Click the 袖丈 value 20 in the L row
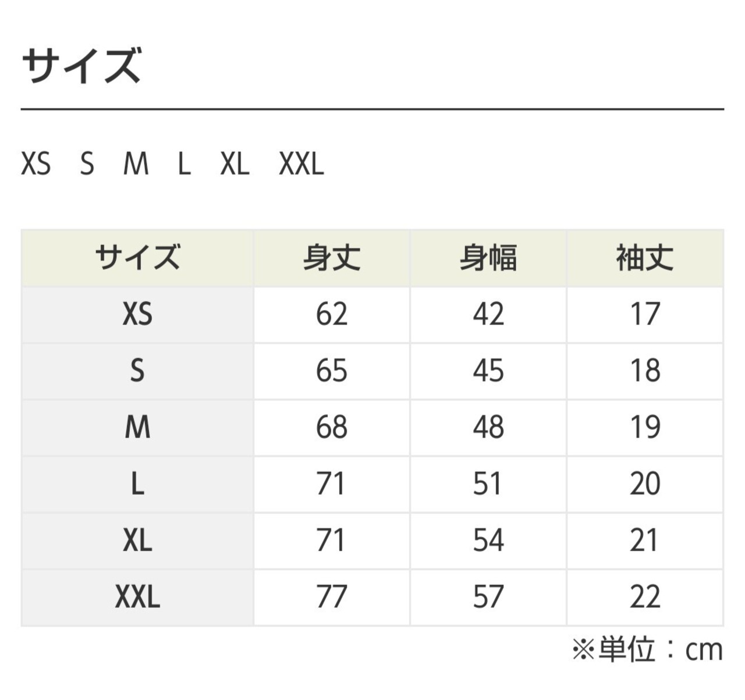 click(x=645, y=484)
